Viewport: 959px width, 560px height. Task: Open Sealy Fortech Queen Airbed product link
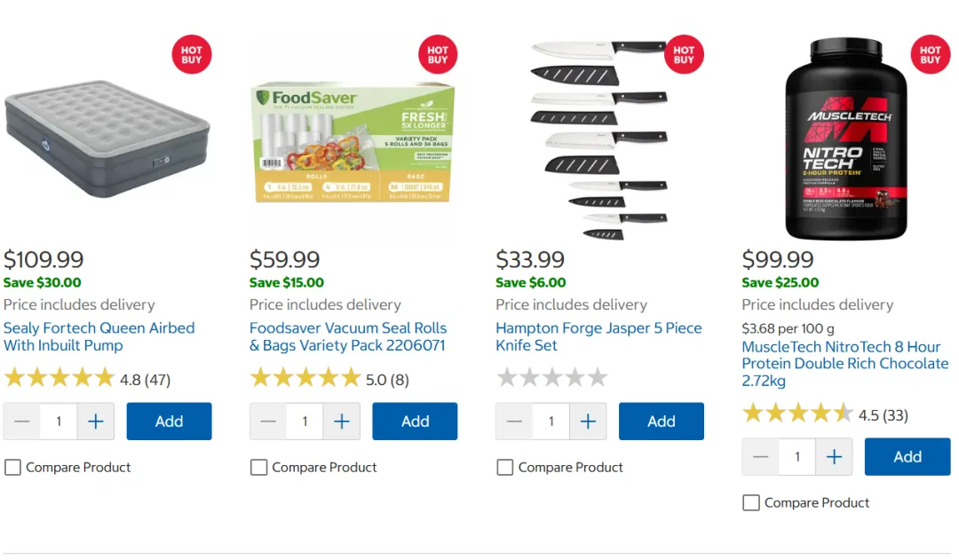click(99, 337)
